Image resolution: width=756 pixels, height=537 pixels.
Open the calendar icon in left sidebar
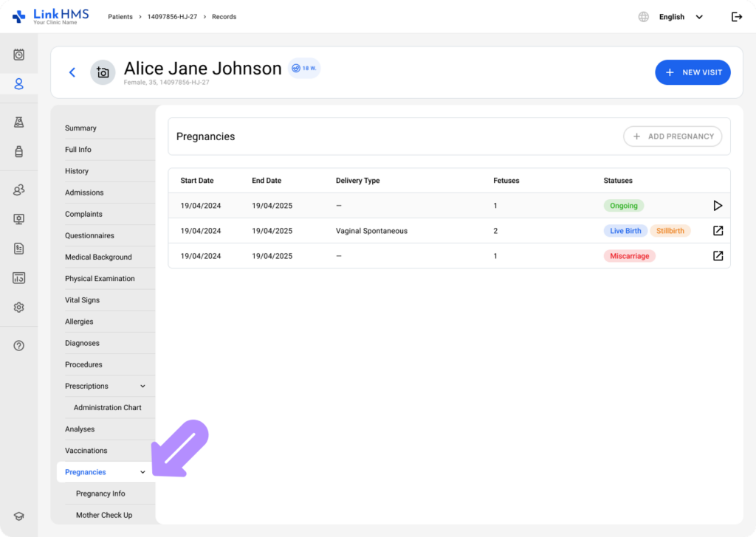click(19, 55)
